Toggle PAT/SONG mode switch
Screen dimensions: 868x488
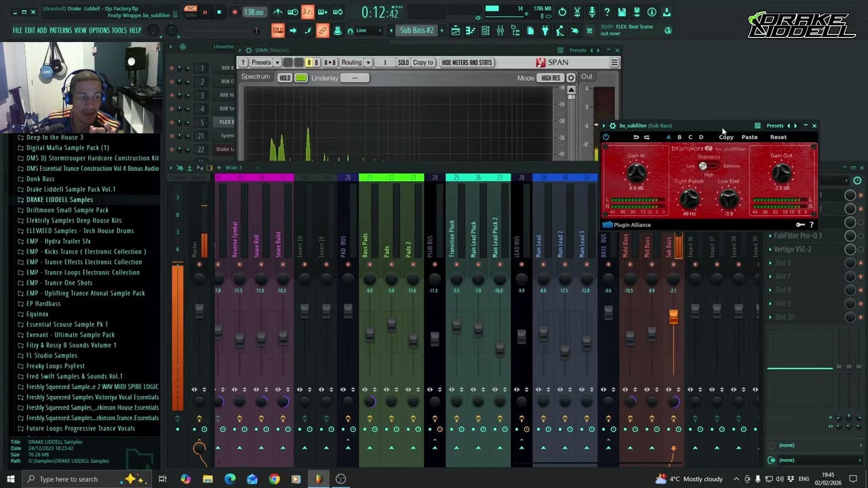[191, 12]
